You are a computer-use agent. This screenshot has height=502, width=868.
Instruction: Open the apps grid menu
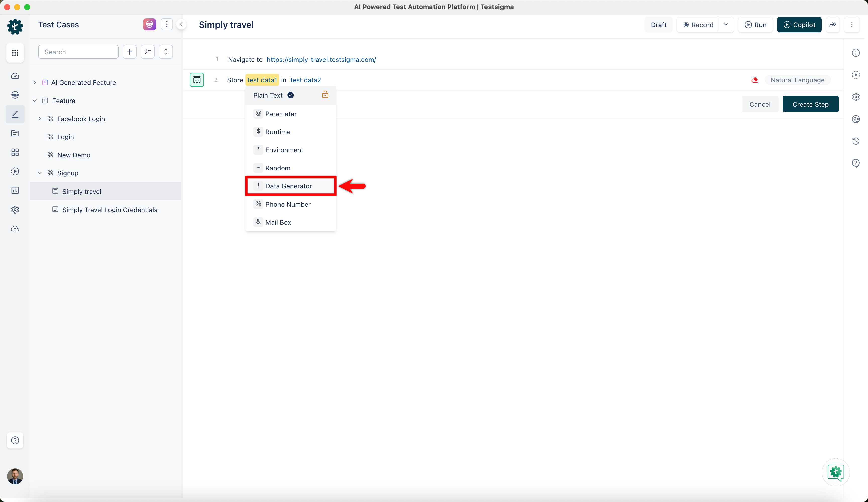click(x=15, y=53)
